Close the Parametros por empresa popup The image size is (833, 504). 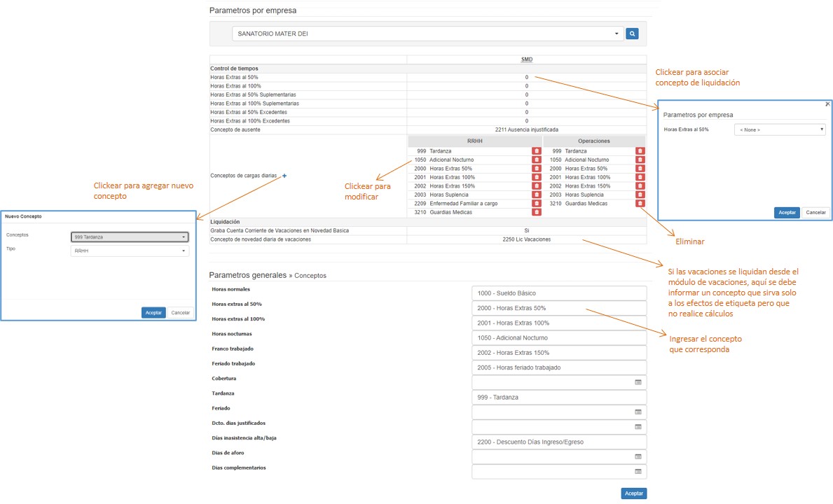pos(827,104)
